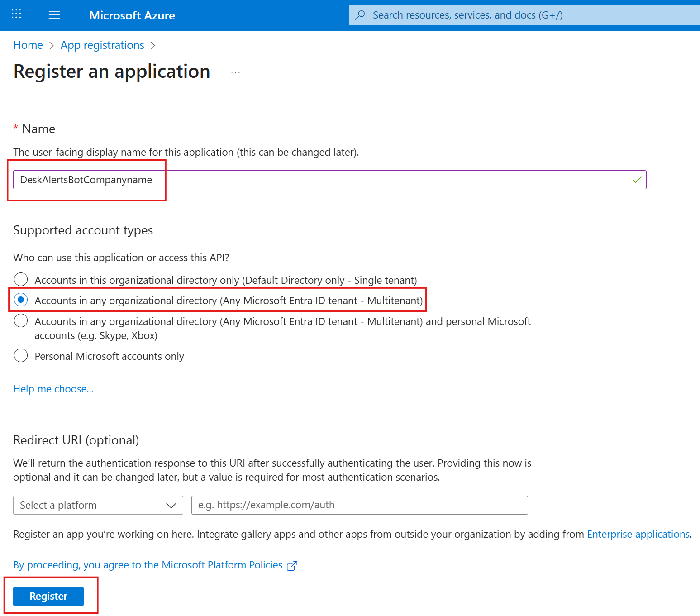Go to the Home breadcrumb
Screen dimensions: 700x616
tap(28, 45)
